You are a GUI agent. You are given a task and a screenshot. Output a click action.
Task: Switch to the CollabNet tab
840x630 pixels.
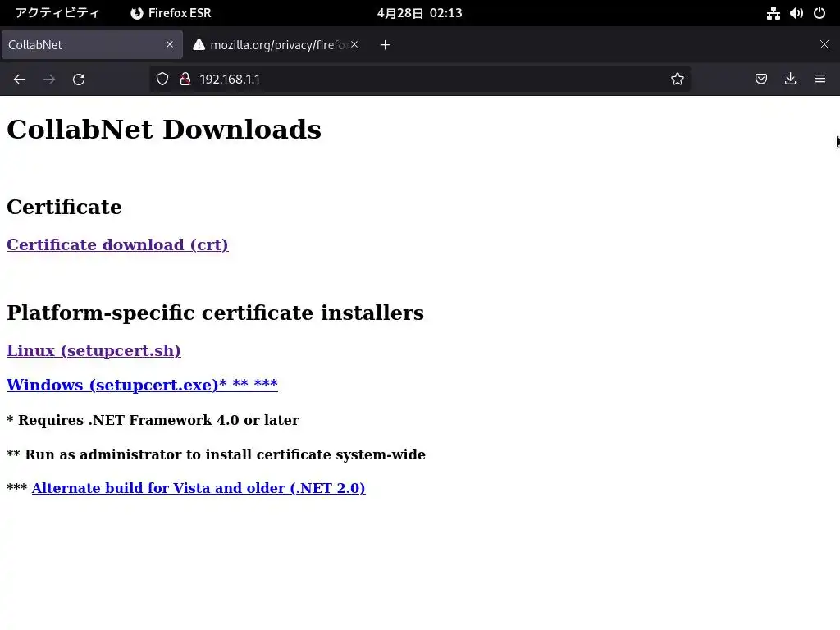click(92, 44)
